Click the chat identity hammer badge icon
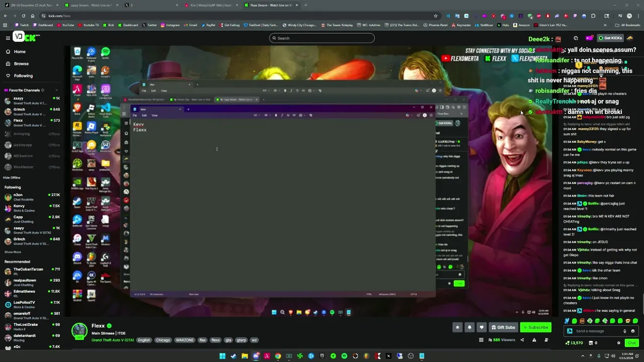This screenshot has height=362, width=644. (570, 331)
